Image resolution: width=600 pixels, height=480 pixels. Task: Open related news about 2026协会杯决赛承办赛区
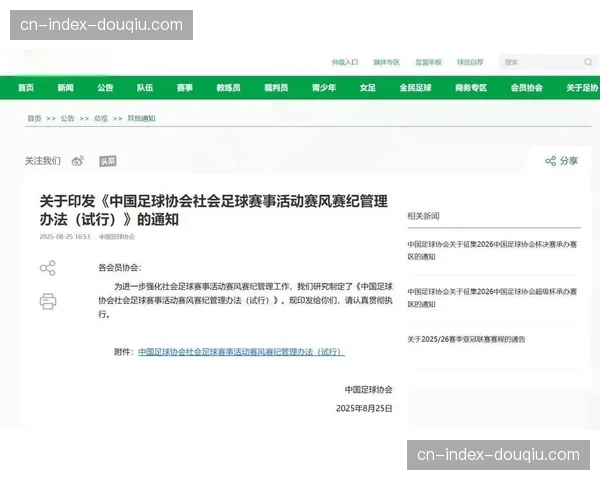(x=492, y=250)
